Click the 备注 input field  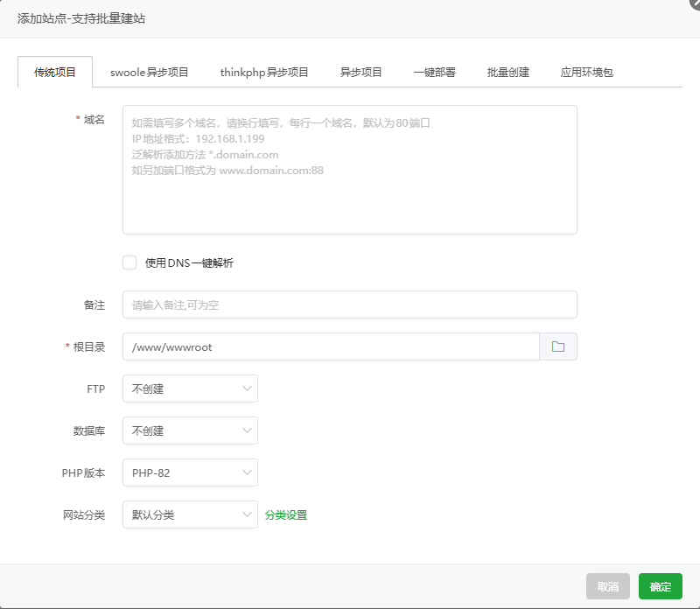point(350,304)
